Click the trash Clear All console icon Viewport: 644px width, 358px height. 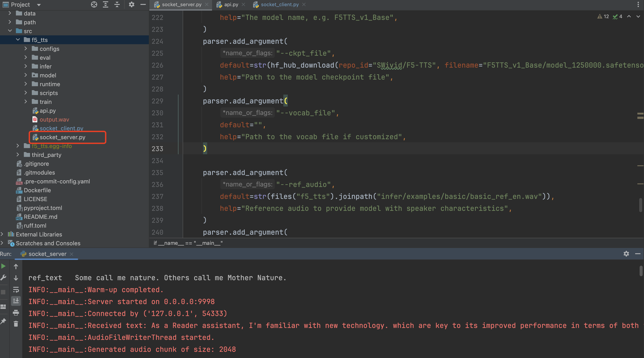click(x=16, y=324)
